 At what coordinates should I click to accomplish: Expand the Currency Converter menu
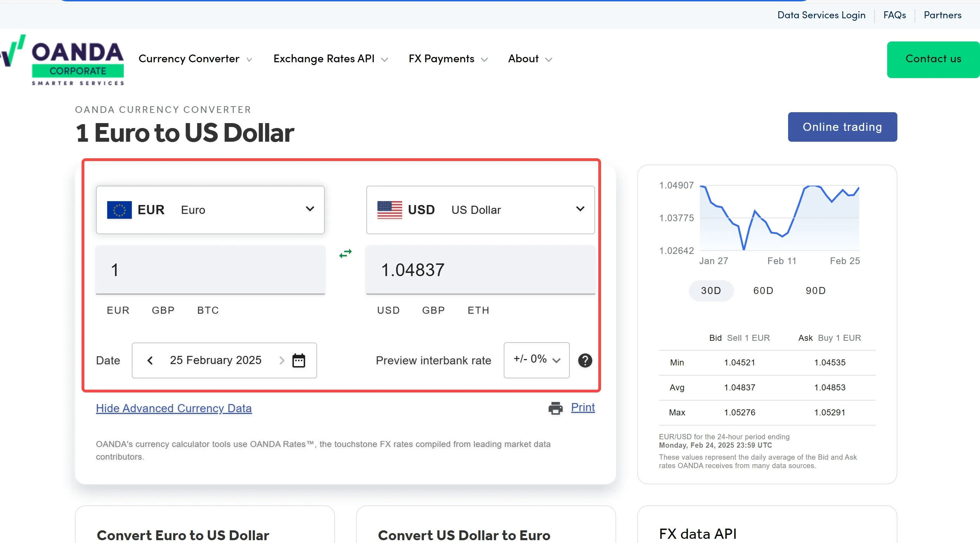pyautogui.click(x=195, y=59)
